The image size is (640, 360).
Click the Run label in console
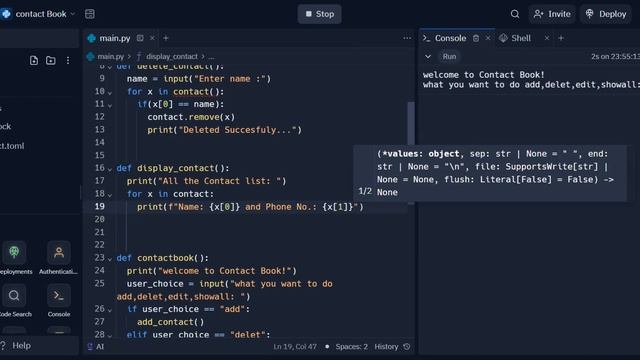tap(449, 56)
